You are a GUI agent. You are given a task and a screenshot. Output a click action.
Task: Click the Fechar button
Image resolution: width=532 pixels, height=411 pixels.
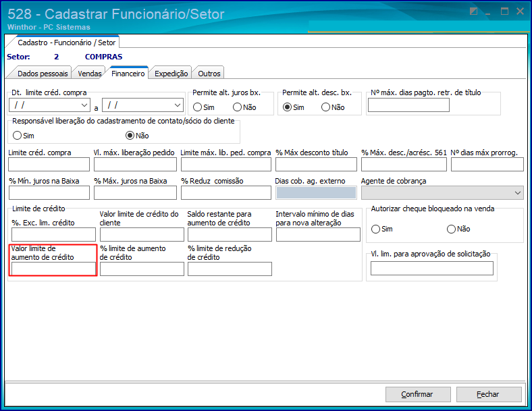pos(489,394)
